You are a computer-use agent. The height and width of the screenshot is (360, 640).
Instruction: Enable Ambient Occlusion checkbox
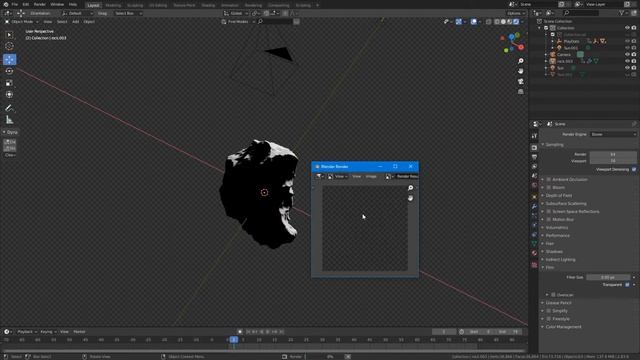549,179
